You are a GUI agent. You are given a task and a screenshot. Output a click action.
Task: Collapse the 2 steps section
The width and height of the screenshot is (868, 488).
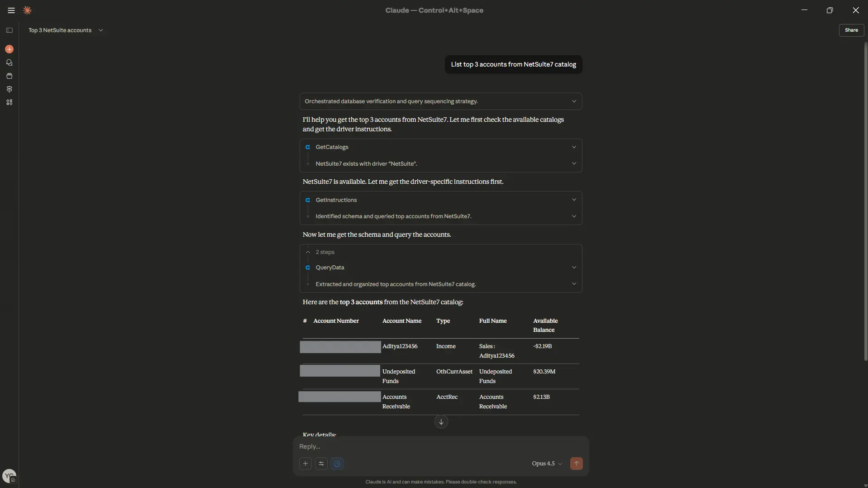click(309, 253)
